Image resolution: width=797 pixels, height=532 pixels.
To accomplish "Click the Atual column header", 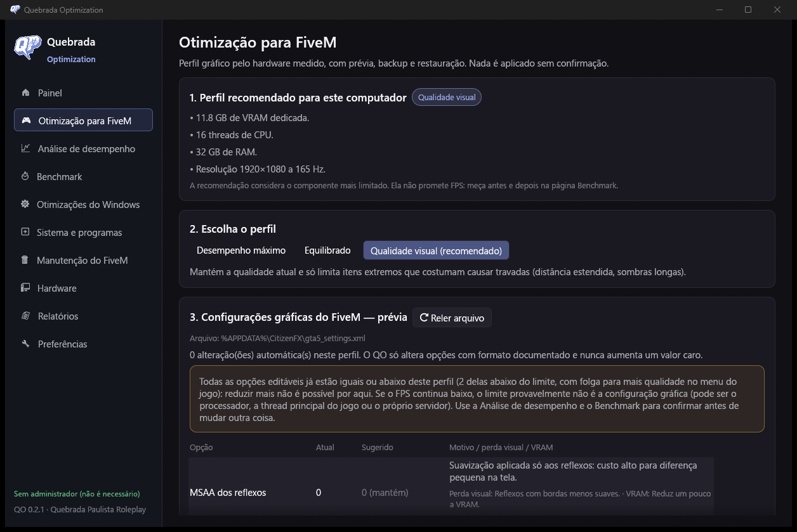I will coord(325,448).
